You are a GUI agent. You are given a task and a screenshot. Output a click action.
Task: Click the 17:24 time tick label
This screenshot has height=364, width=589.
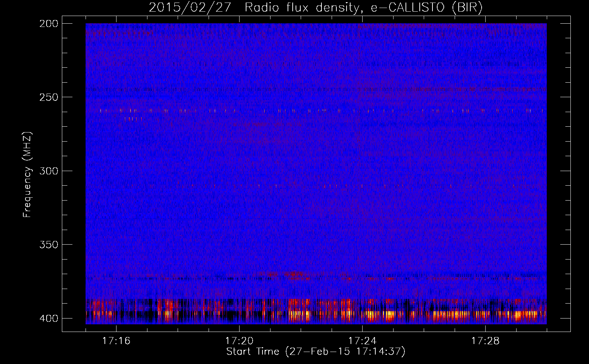(x=363, y=341)
